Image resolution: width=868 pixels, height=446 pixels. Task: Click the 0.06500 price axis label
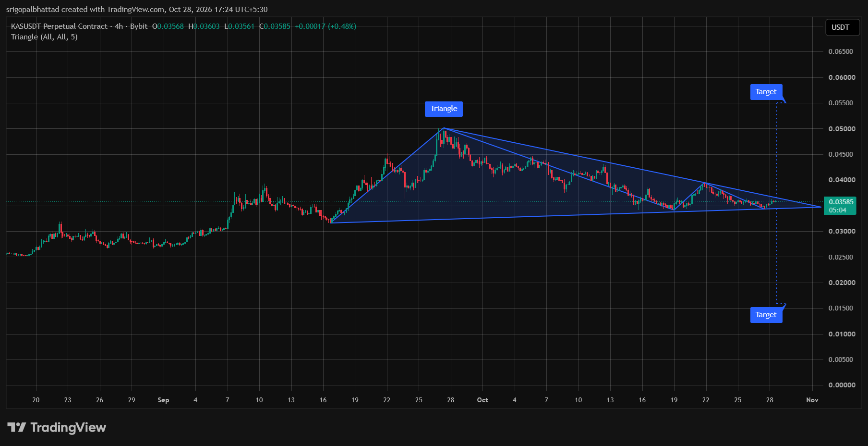click(x=841, y=51)
